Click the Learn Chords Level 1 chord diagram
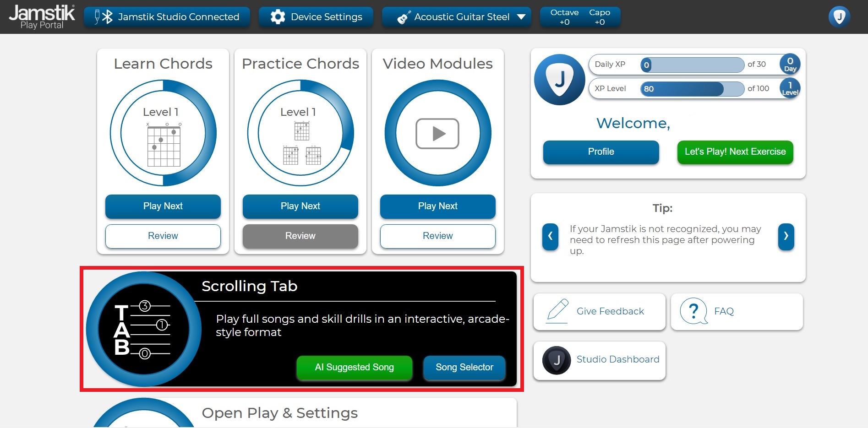This screenshot has height=428, width=868. [164, 145]
